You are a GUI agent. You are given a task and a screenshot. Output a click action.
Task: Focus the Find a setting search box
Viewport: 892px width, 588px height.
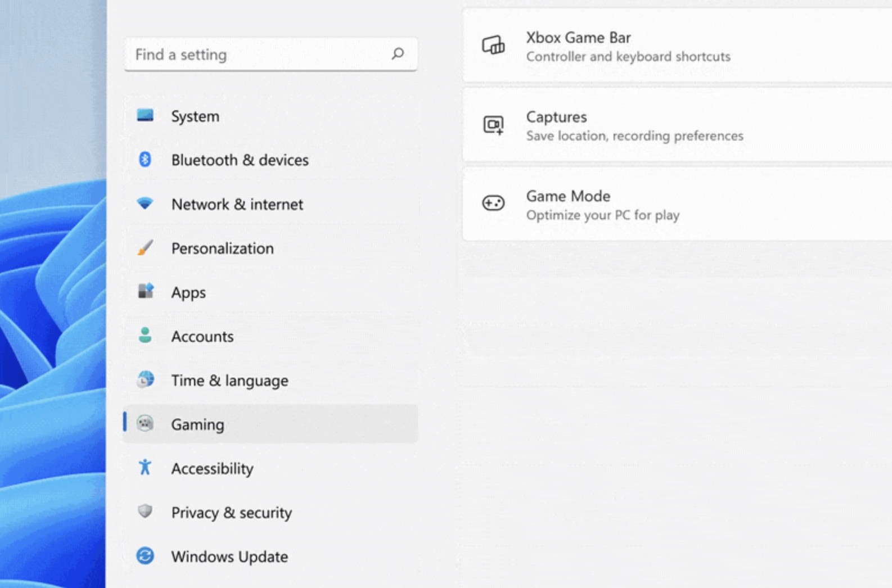[271, 54]
